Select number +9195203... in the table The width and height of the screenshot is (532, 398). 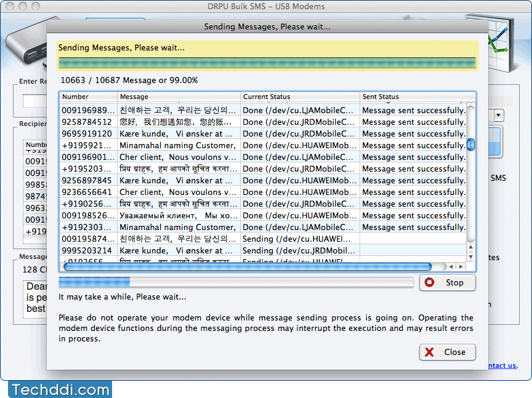87,169
